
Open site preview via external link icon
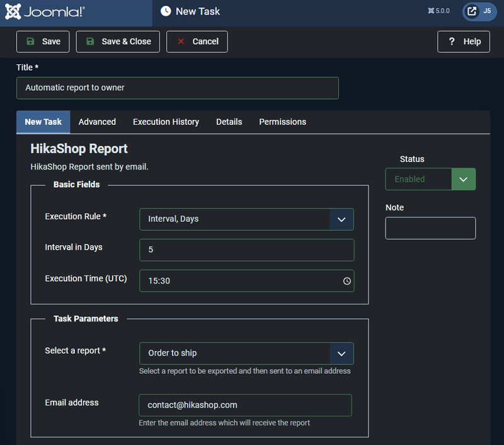[x=471, y=11]
